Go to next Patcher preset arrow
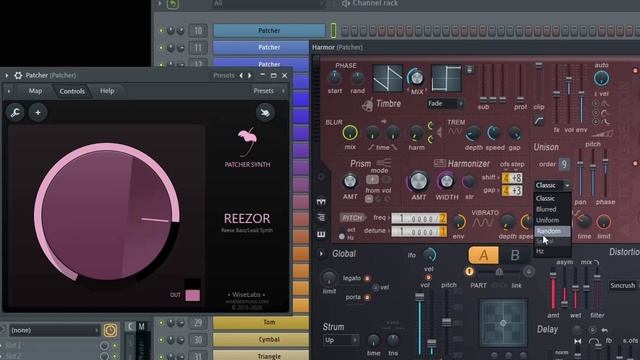This screenshot has height=360, width=640. [x=249, y=76]
